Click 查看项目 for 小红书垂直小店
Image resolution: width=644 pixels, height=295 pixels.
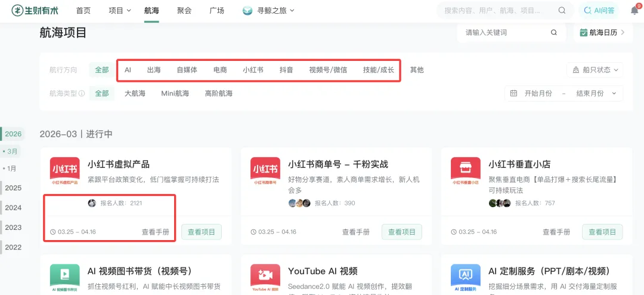(602, 232)
